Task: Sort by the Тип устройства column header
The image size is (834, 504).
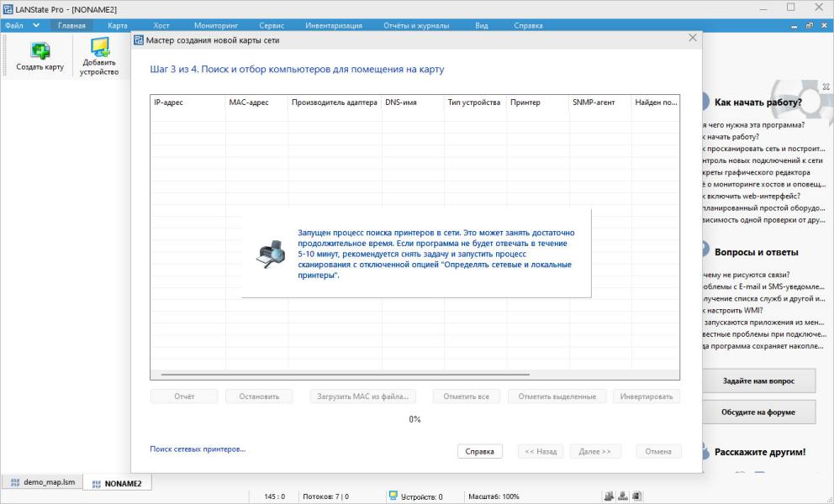Action: (475, 102)
